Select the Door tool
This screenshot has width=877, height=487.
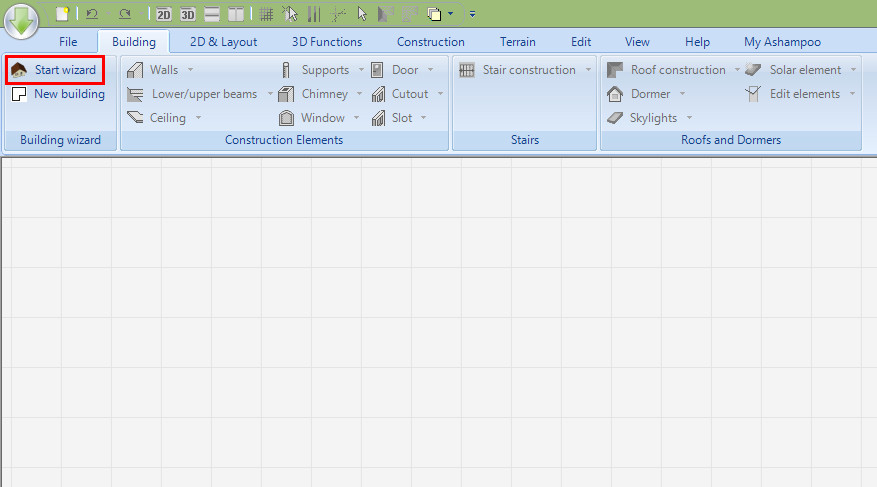click(395, 70)
